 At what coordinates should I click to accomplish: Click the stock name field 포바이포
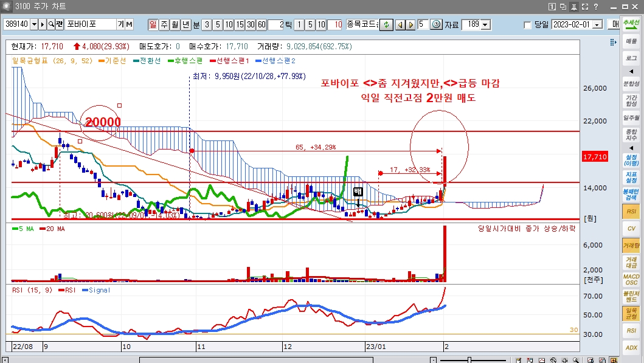tap(91, 24)
